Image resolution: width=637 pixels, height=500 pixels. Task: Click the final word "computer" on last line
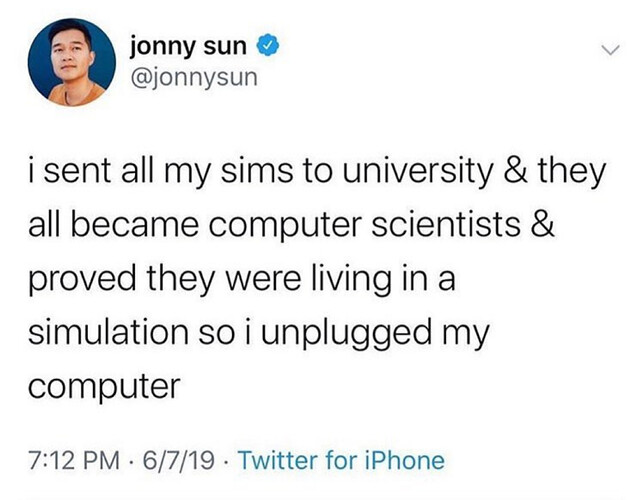[x=104, y=388]
